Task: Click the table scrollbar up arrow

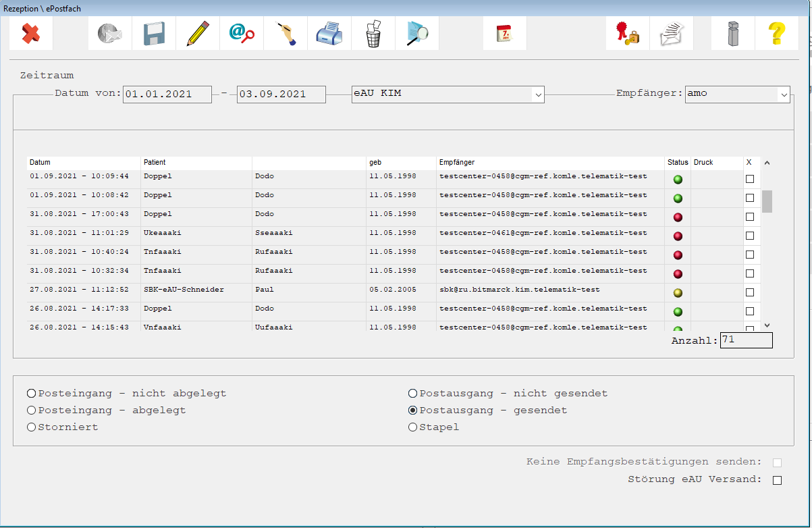Action: click(x=767, y=163)
